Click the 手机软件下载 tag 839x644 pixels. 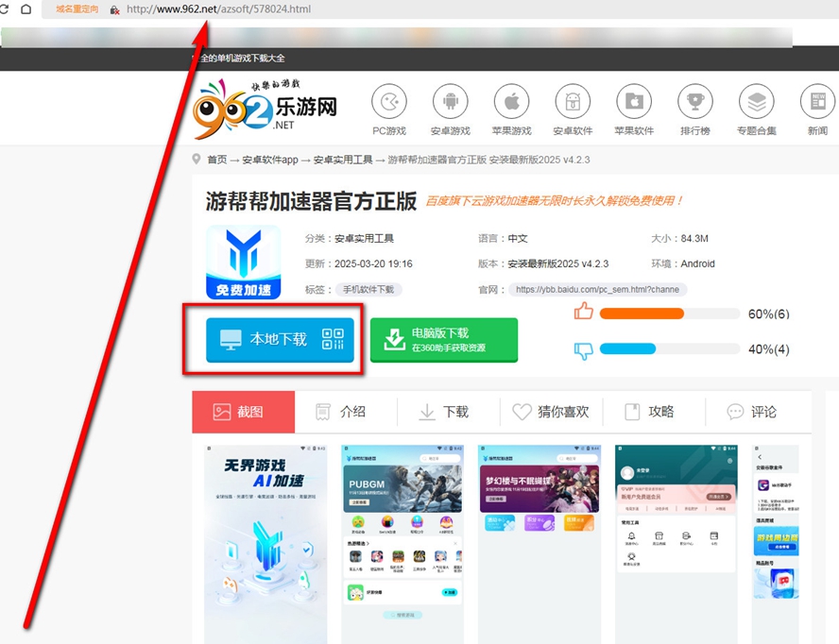[x=368, y=289]
